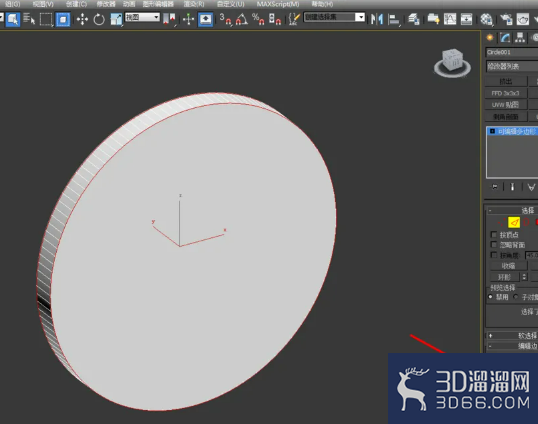Image resolution: width=538 pixels, height=424 pixels.
Task: Activate the Select and Move tool
Action: [82, 19]
